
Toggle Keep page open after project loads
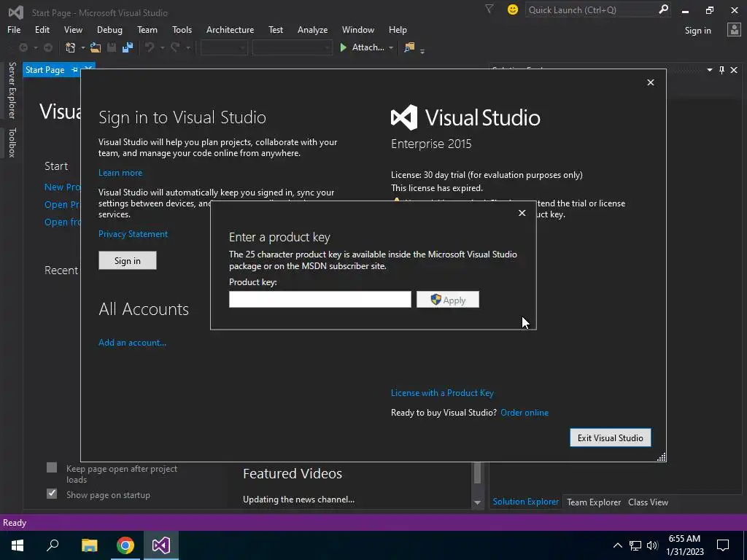click(x=52, y=467)
